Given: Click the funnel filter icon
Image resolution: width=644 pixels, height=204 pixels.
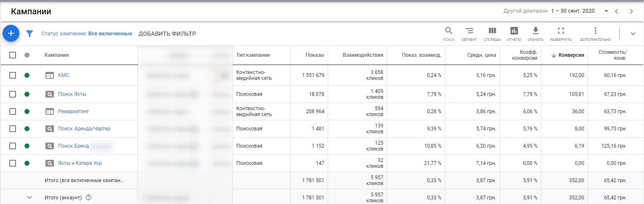Looking at the screenshot, I should coord(29,34).
